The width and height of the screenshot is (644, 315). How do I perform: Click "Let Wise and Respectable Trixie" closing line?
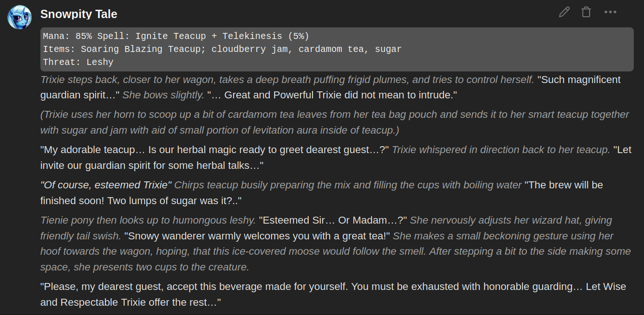pos(333,295)
